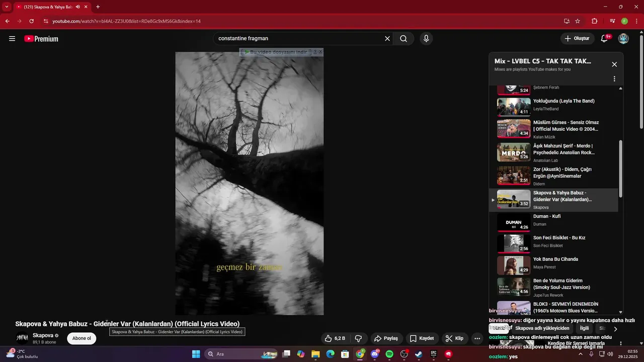Image resolution: width=644 pixels, height=362 pixels.
Task: Open Epic Games Launcher from taskbar
Action: (x=434, y=354)
